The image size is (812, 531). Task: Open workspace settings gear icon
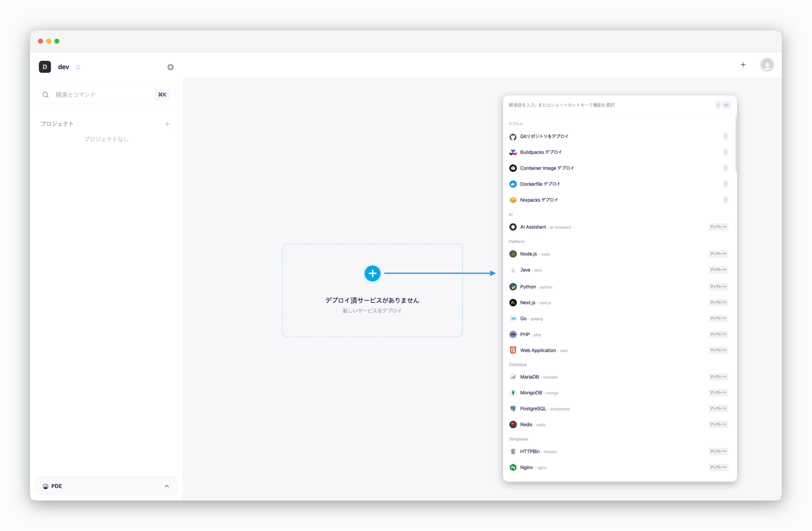click(170, 67)
